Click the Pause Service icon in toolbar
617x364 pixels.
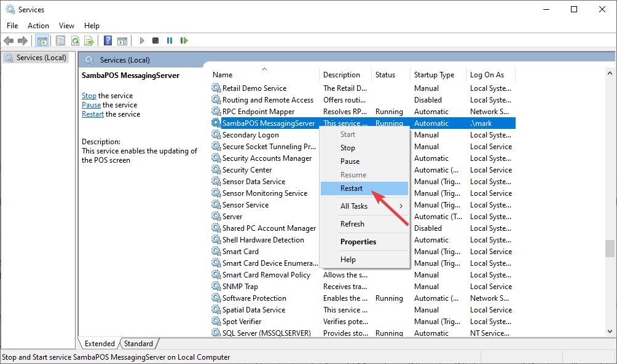click(x=170, y=41)
